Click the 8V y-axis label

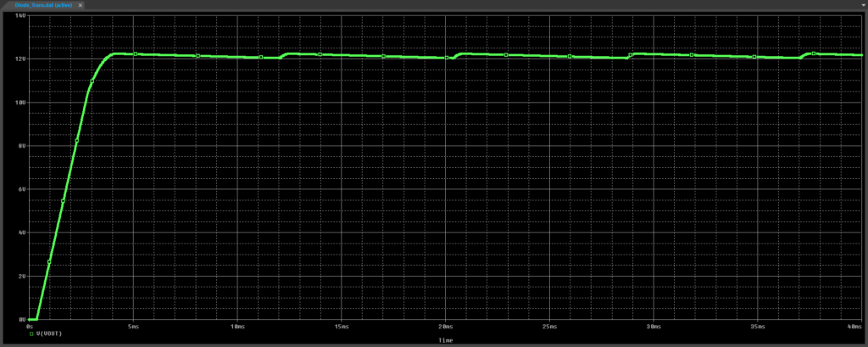point(21,146)
